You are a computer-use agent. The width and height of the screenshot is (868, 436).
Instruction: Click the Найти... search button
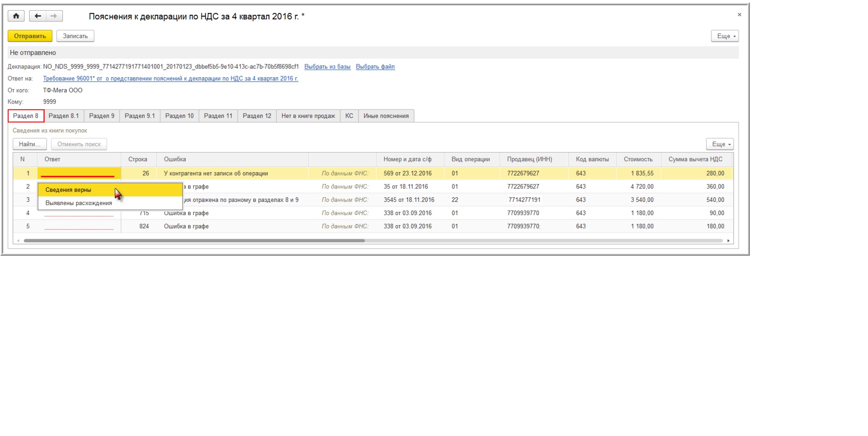pyautogui.click(x=29, y=144)
